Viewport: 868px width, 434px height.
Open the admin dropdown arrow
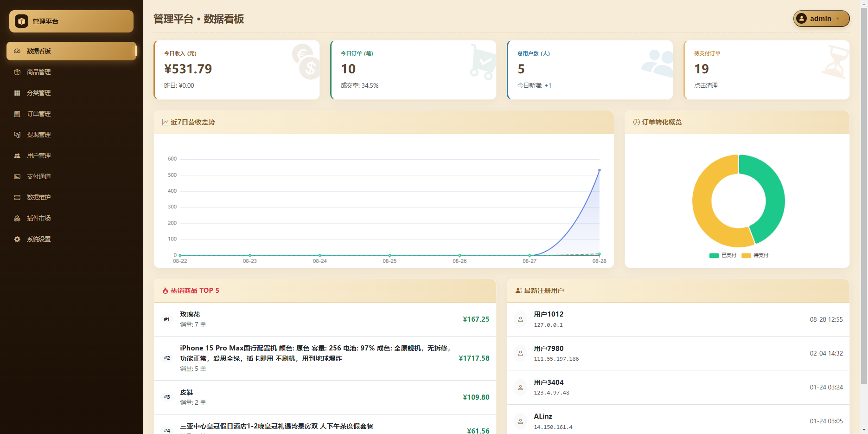(837, 19)
